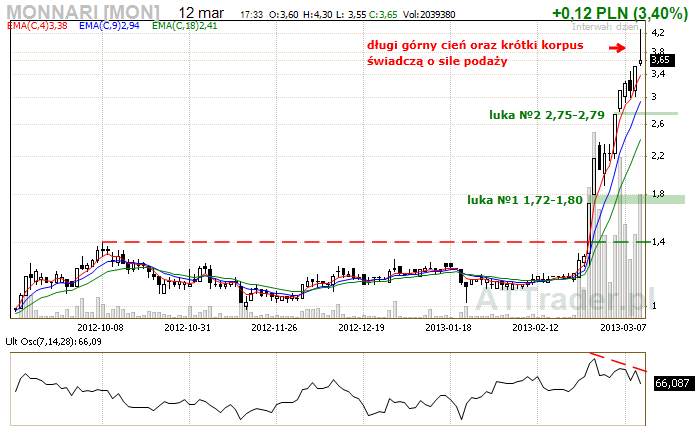700x431 pixels.
Task: Click the Ult Osc(7,14,28):66,09 label
Action: (54, 342)
